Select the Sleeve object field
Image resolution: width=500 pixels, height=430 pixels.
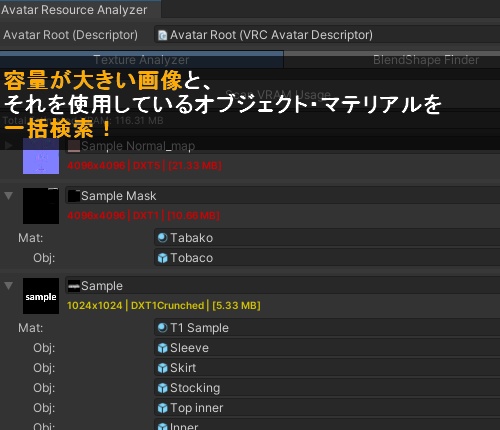pyautogui.click(x=327, y=348)
